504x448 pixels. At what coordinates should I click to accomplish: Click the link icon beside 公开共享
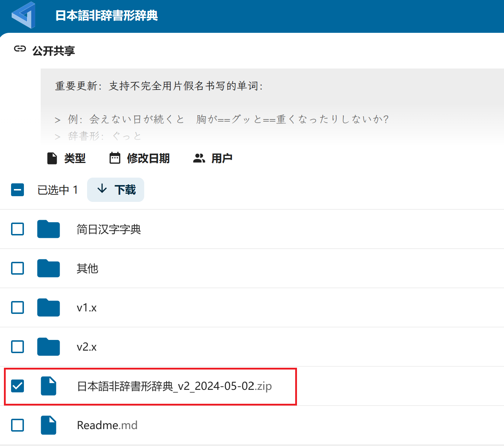pyautogui.click(x=20, y=49)
